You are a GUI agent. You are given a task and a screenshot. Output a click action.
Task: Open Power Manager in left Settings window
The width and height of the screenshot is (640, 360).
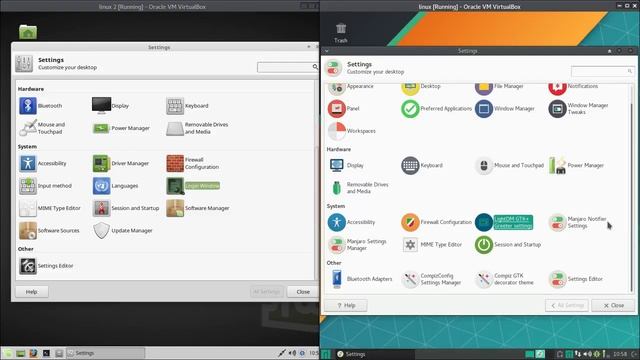[121, 128]
